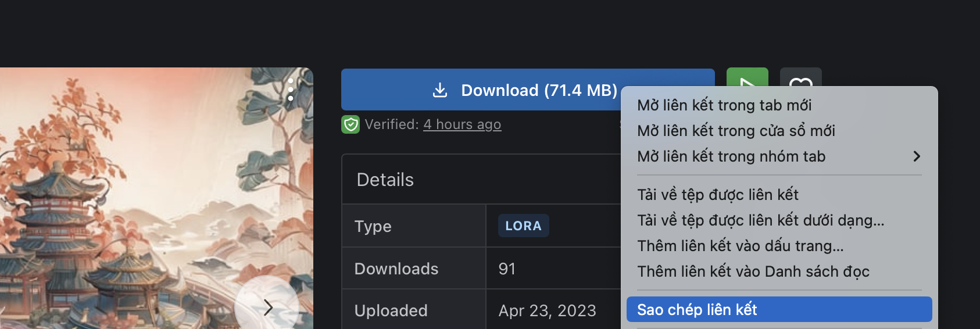Click the green verified shield icon
The width and height of the screenshot is (980, 329).
tap(350, 124)
